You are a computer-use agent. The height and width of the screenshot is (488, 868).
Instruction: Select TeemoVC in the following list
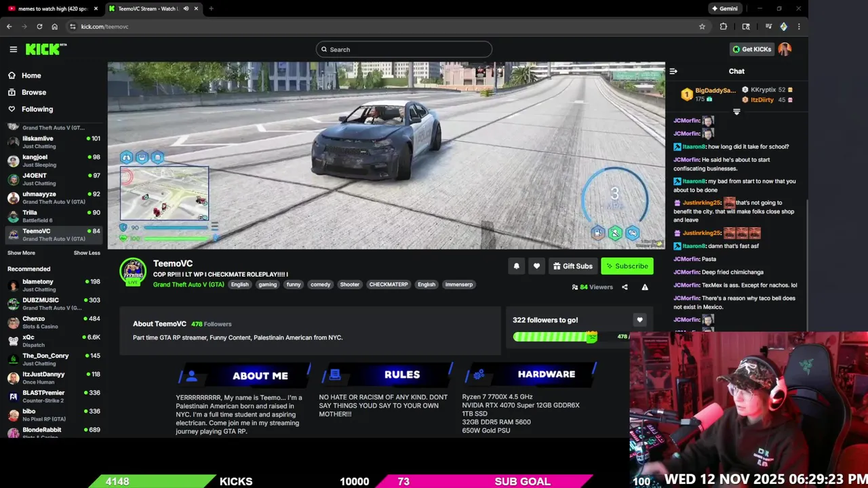click(54, 235)
